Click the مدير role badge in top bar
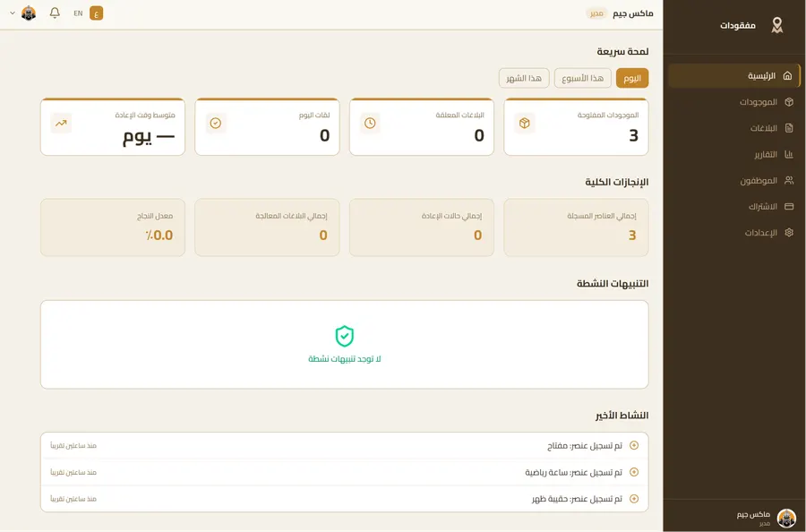 (x=596, y=13)
